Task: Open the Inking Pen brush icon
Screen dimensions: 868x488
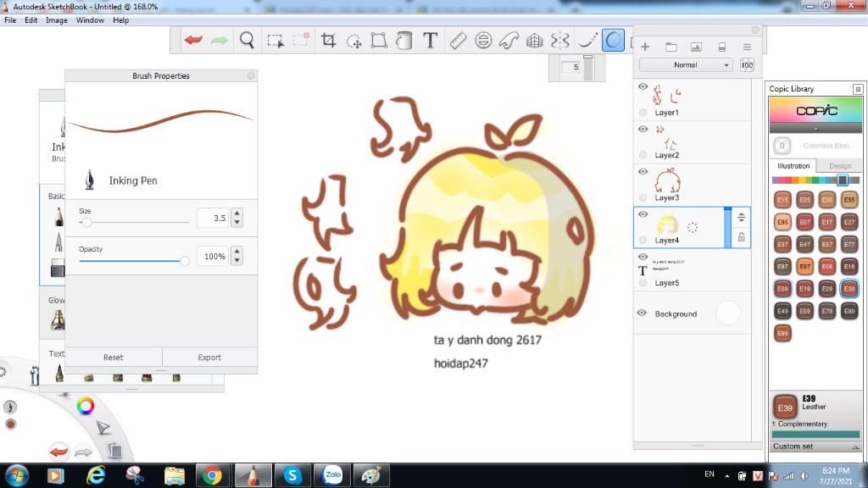Action: (x=89, y=180)
